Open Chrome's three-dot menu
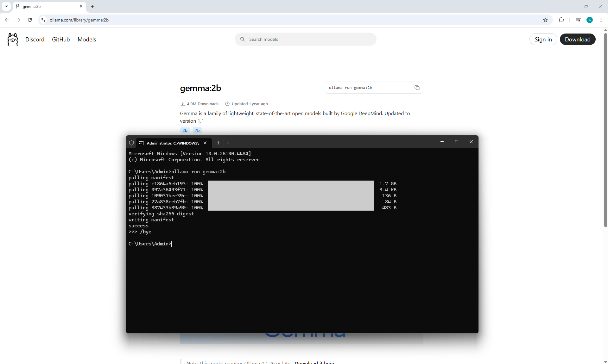 tap(601, 20)
